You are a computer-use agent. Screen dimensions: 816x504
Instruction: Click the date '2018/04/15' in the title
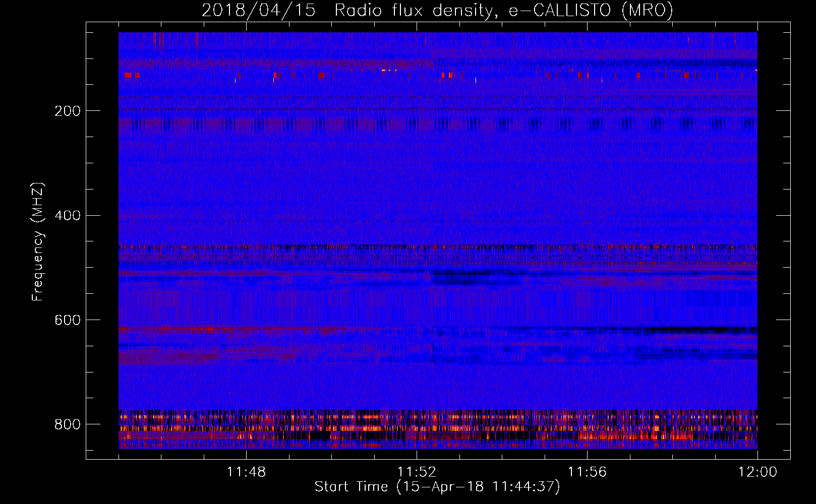pos(259,10)
